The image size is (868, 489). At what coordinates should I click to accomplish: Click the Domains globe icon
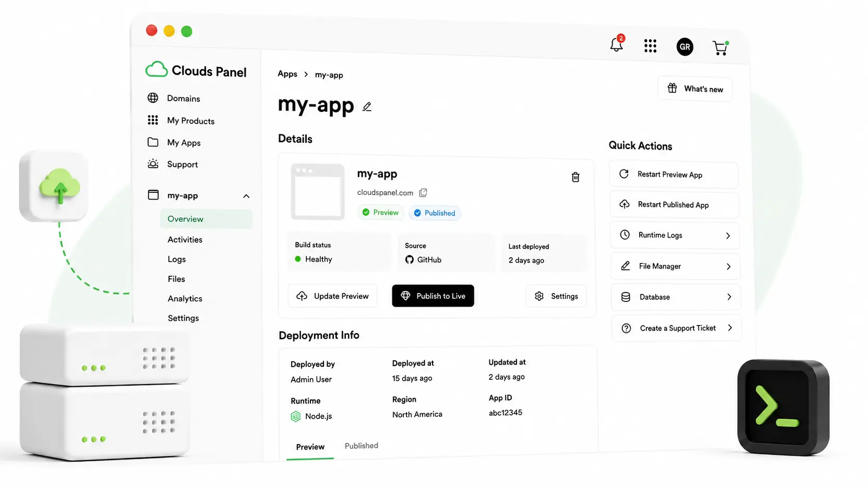click(x=153, y=98)
